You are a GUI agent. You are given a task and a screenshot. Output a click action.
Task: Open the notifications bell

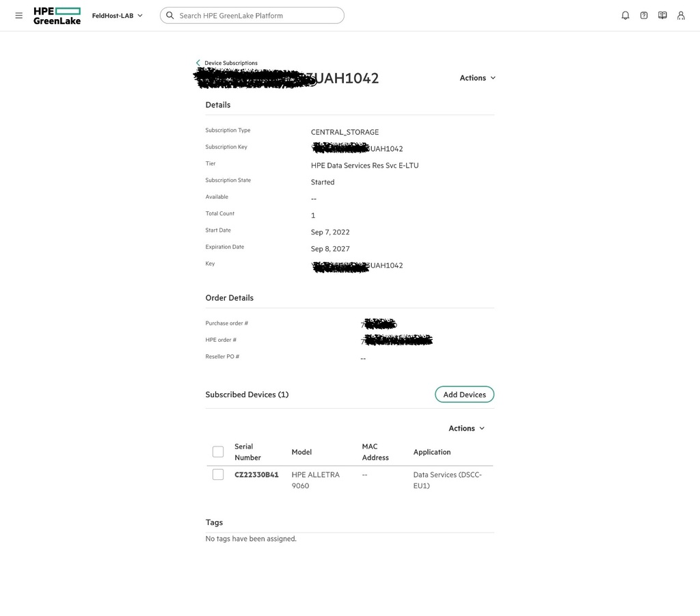tap(625, 16)
